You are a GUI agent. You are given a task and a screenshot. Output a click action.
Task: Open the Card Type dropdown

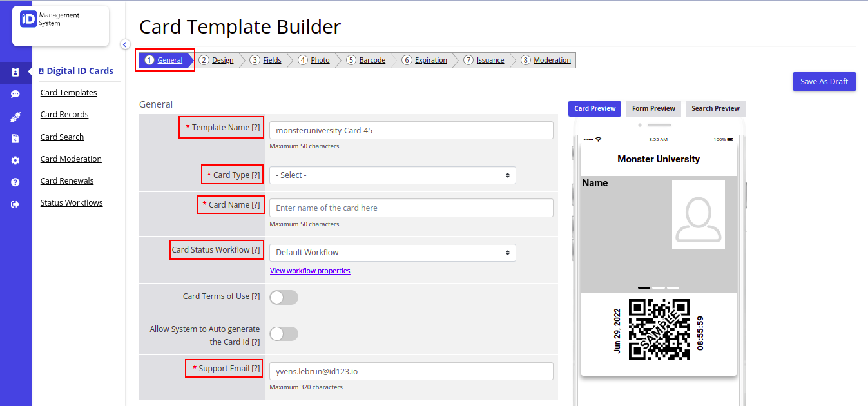pos(392,175)
